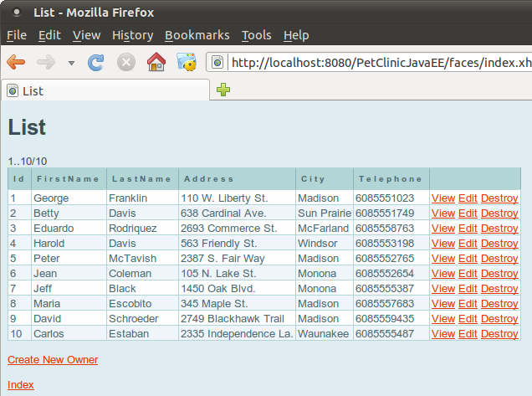Image resolution: width=532 pixels, height=396 pixels.
Task: Click the Index link
Action: (x=21, y=385)
